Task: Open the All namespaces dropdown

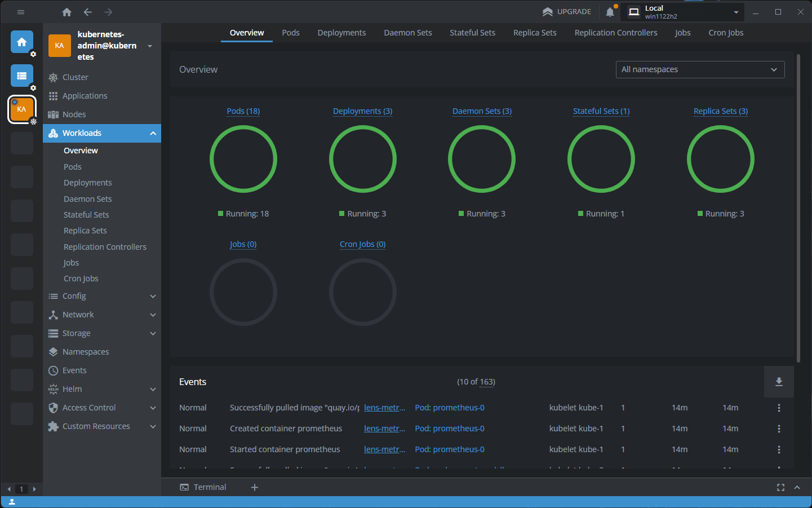Action: click(x=700, y=69)
